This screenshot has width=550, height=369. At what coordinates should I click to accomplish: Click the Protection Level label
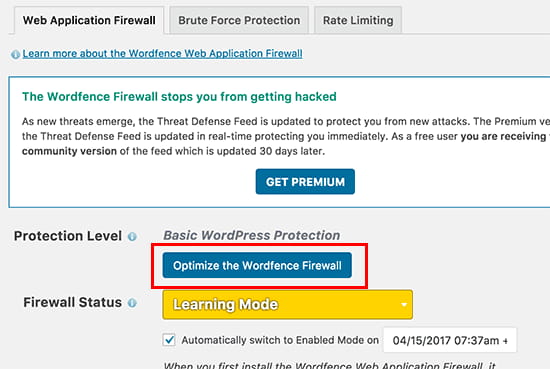pyautogui.click(x=68, y=236)
